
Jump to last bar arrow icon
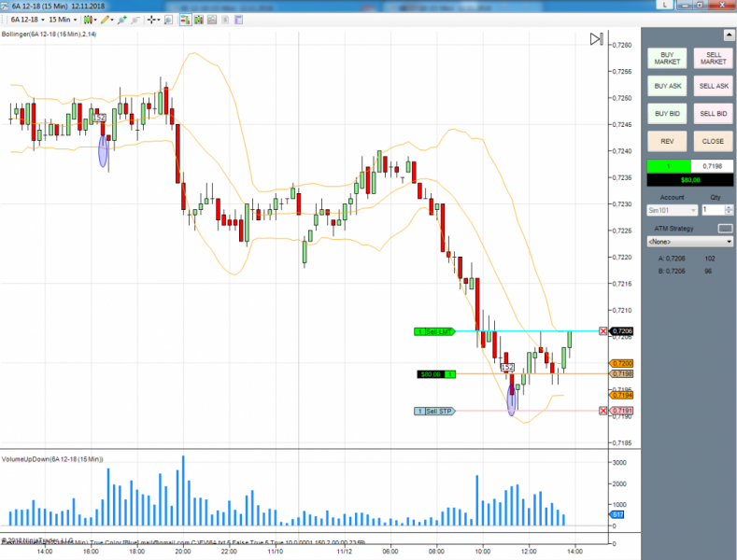tap(597, 39)
